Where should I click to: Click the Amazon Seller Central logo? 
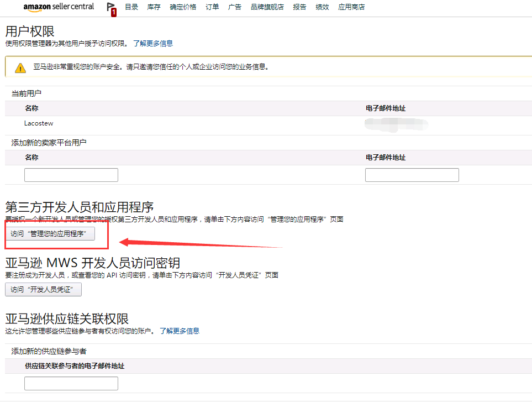click(59, 7)
